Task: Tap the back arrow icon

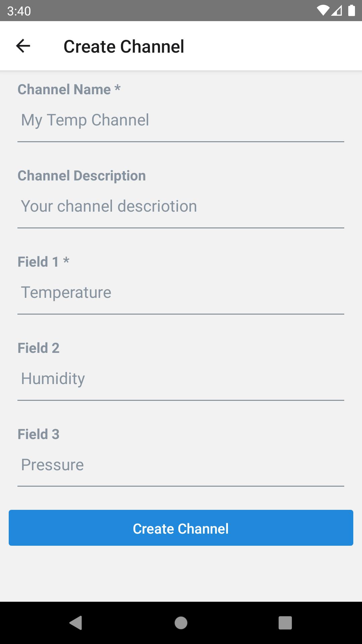Action: tap(23, 46)
